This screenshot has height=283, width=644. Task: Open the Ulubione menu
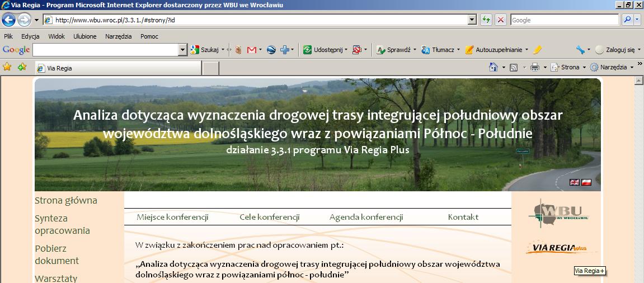tap(85, 36)
